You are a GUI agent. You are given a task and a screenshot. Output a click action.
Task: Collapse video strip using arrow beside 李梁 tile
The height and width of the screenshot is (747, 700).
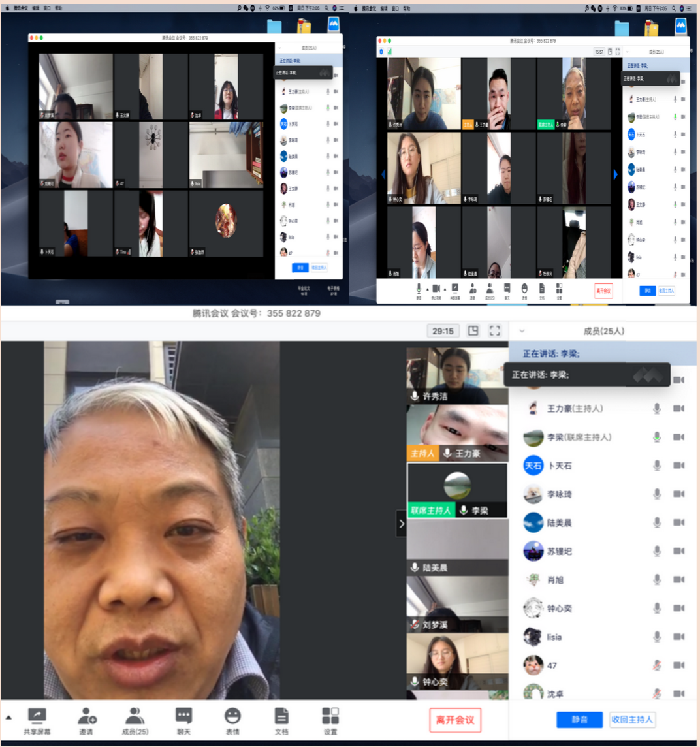pos(401,524)
